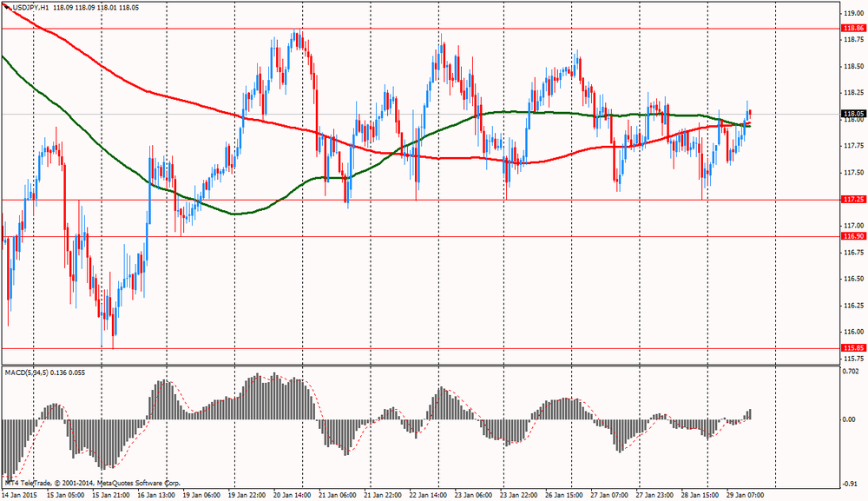Click the current price 118.05 tag

click(x=853, y=114)
